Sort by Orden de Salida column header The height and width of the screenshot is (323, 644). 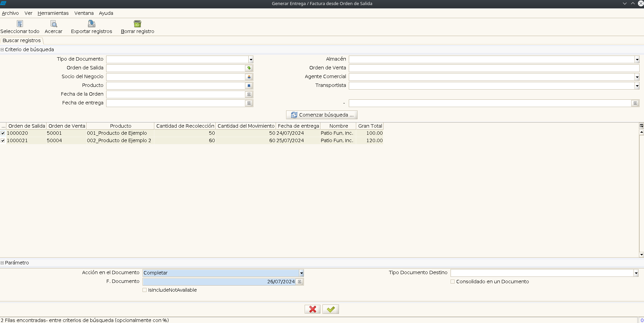point(27,126)
